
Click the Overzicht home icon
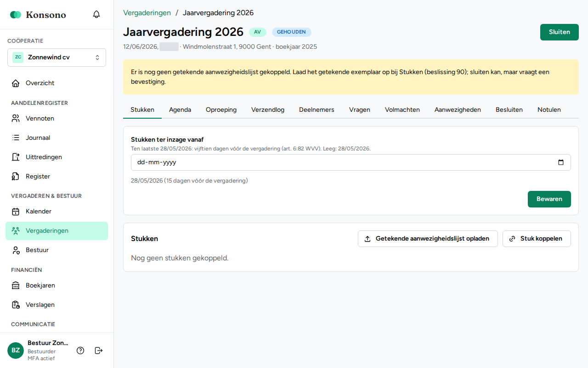coord(16,83)
